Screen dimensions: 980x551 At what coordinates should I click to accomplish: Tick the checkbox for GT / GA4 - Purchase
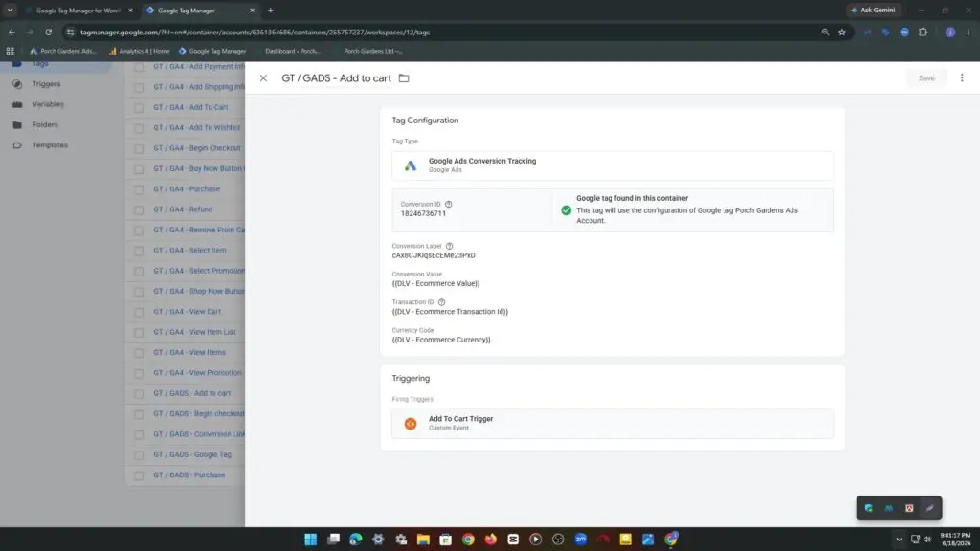[x=139, y=189]
